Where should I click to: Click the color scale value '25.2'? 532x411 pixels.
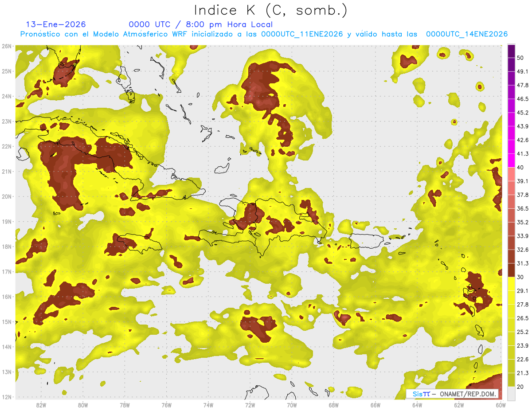click(x=523, y=332)
